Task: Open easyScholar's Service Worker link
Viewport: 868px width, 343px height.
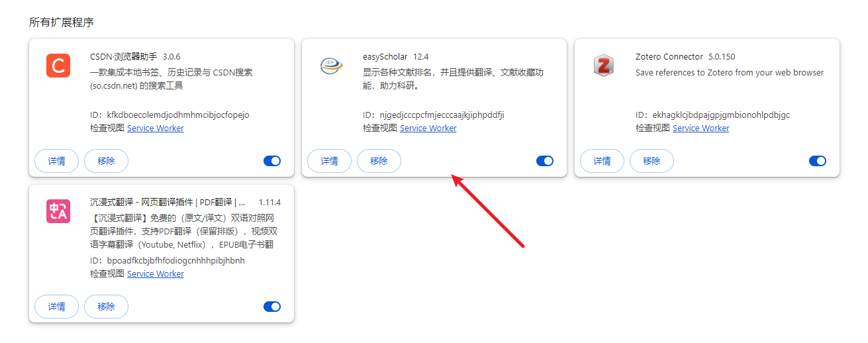Action: (428, 128)
